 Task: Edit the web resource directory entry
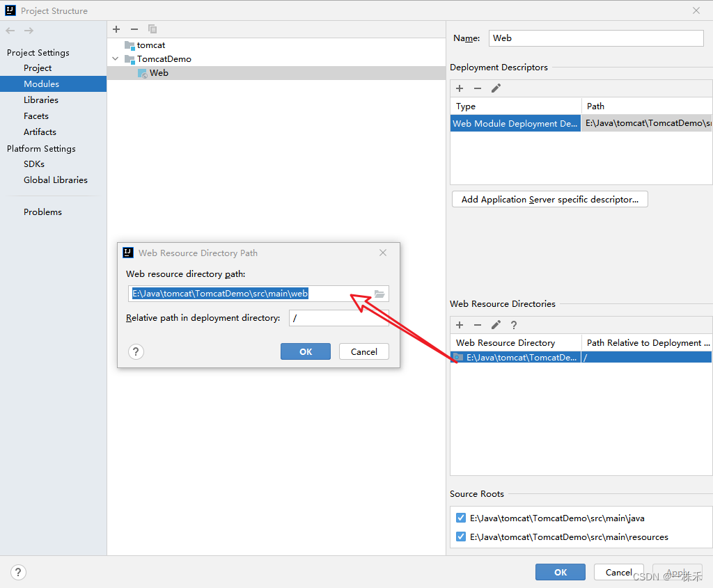[496, 325]
